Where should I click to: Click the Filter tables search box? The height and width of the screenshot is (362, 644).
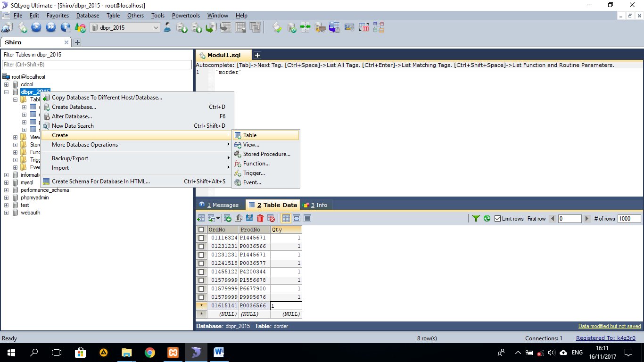coord(97,65)
